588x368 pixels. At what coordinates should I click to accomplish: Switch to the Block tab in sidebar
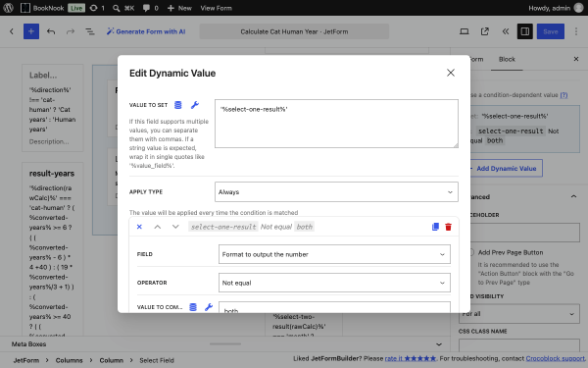[x=507, y=59]
